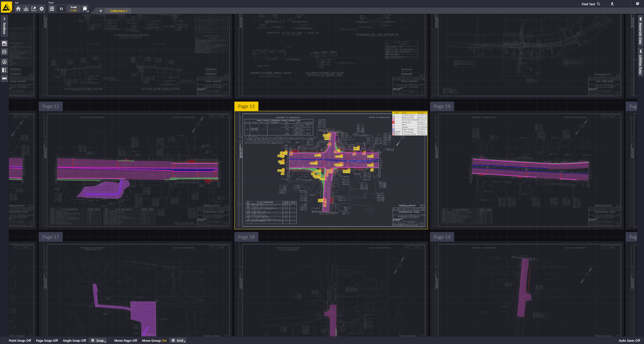Click the Find Text search button

point(591,4)
